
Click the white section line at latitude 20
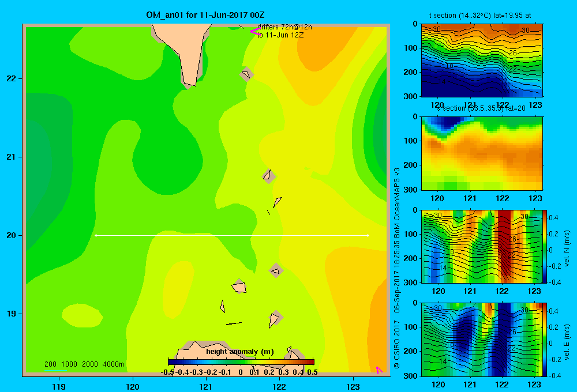(x=232, y=235)
